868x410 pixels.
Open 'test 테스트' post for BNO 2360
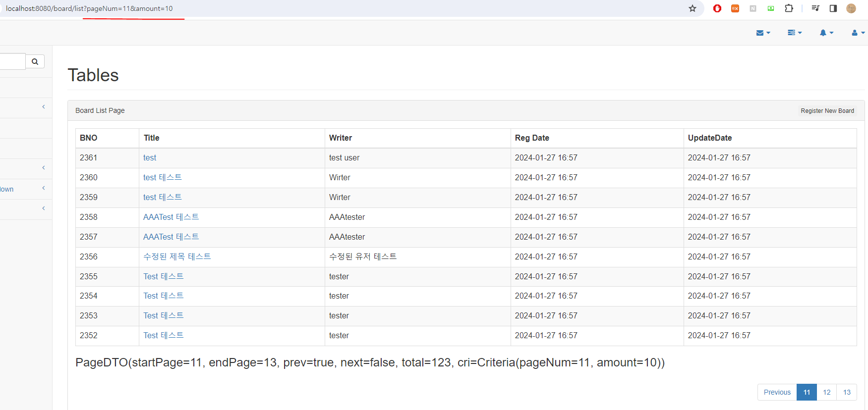pos(163,177)
